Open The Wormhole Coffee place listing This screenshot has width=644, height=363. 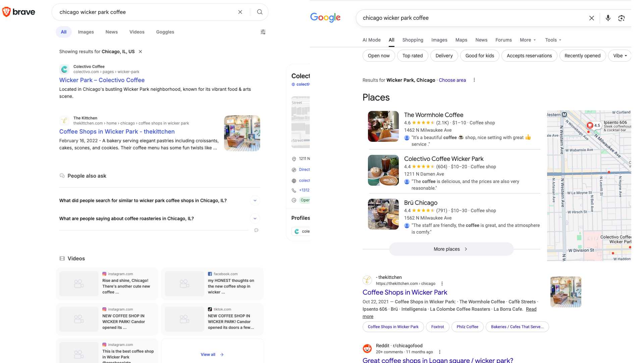point(433,115)
